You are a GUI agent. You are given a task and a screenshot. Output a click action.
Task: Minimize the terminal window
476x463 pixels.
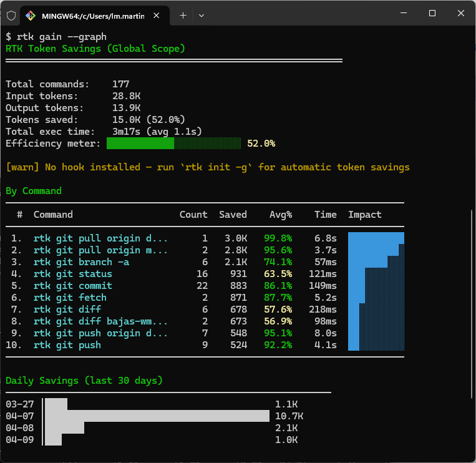[x=403, y=13]
